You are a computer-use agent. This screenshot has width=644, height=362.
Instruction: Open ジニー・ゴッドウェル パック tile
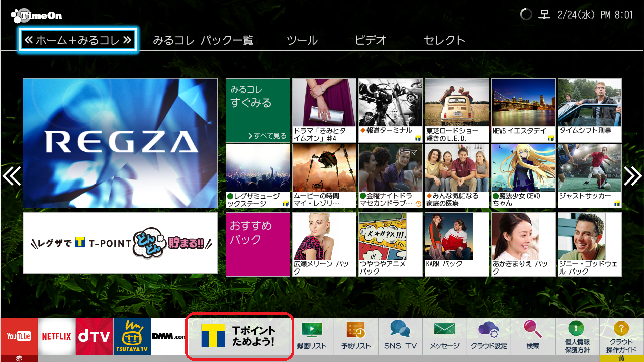590,244
